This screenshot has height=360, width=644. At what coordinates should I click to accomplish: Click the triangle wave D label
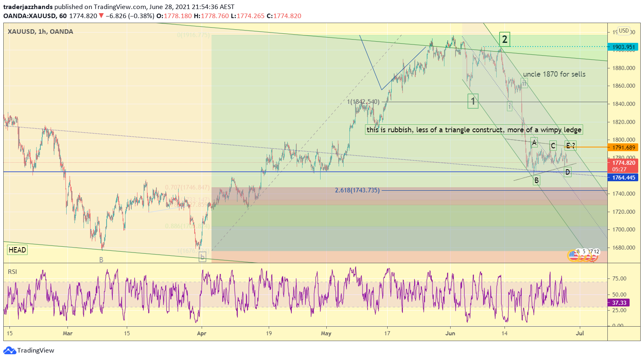click(567, 172)
